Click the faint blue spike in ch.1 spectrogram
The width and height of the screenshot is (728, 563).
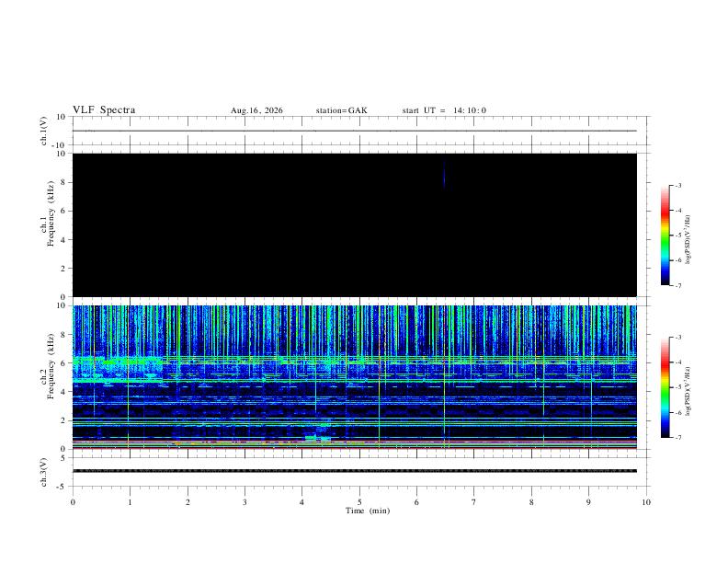tap(444, 174)
